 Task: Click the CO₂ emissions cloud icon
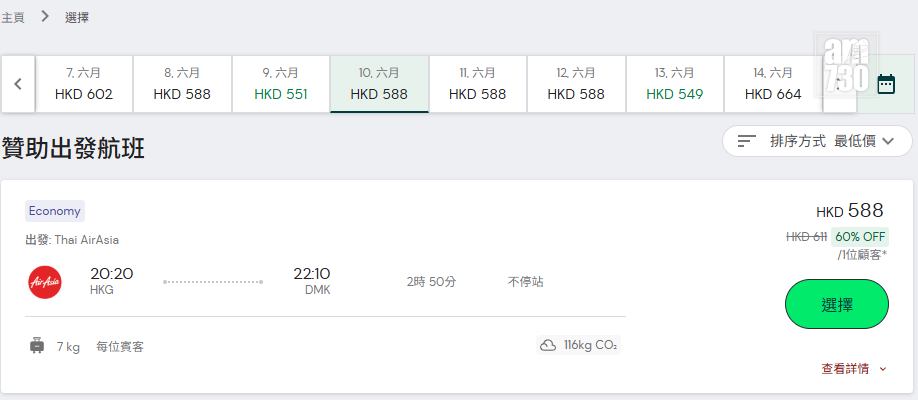[548, 345]
